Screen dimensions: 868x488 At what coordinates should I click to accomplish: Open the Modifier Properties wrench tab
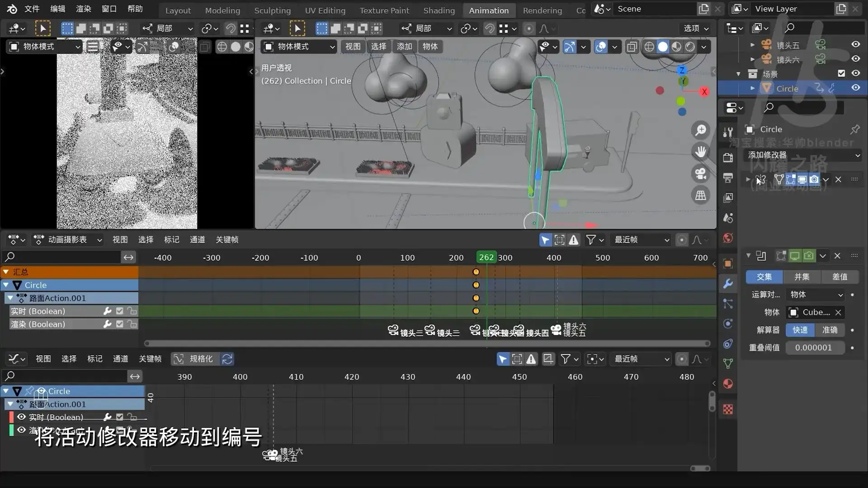(728, 283)
